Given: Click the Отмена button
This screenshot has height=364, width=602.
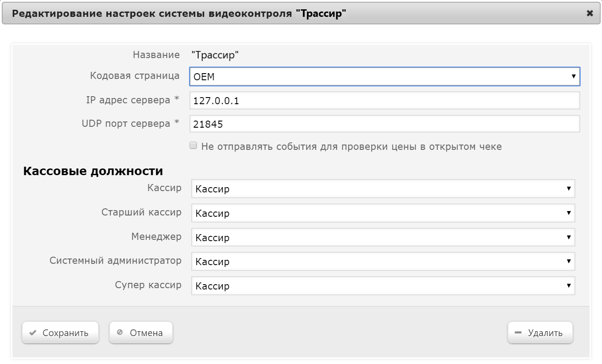Looking at the screenshot, I should pyautogui.click(x=141, y=333).
